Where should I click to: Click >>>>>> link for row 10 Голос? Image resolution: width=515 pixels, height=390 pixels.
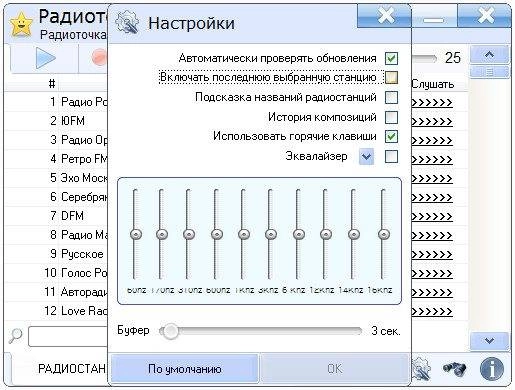click(x=432, y=273)
